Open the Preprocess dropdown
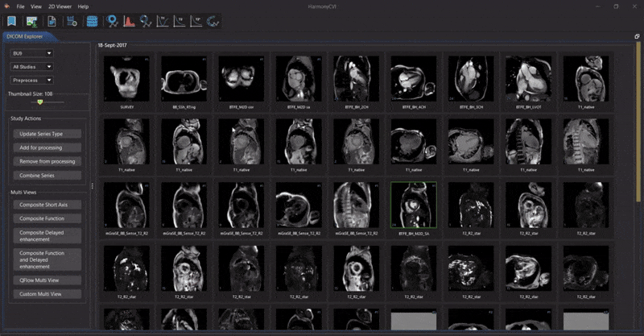The width and height of the screenshot is (644, 336). pyautogui.click(x=31, y=81)
